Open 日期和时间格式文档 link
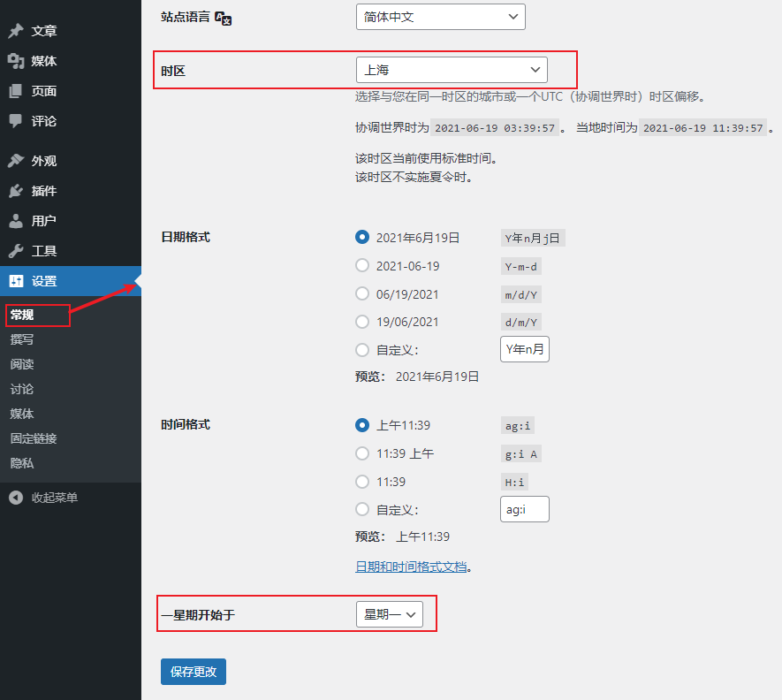Screen dimensions: 782x700 (411, 567)
